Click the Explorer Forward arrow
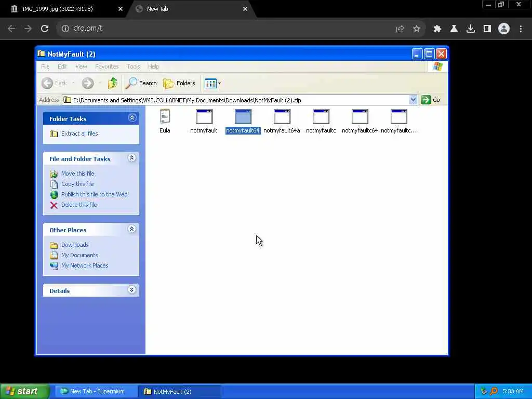The width and height of the screenshot is (532, 399). pyautogui.click(x=87, y=83)
